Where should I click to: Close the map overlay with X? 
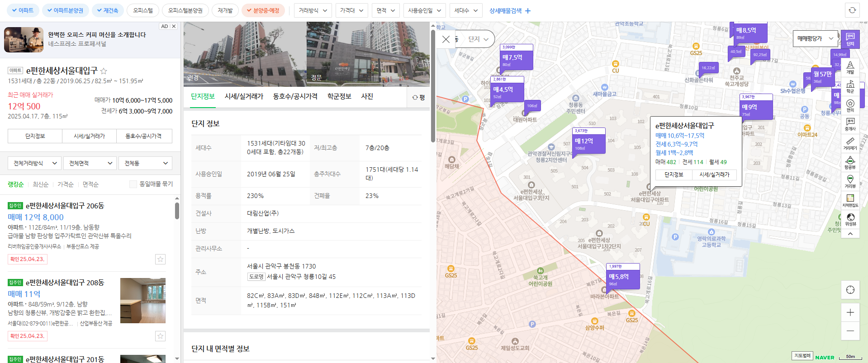(x=446, y=39)
